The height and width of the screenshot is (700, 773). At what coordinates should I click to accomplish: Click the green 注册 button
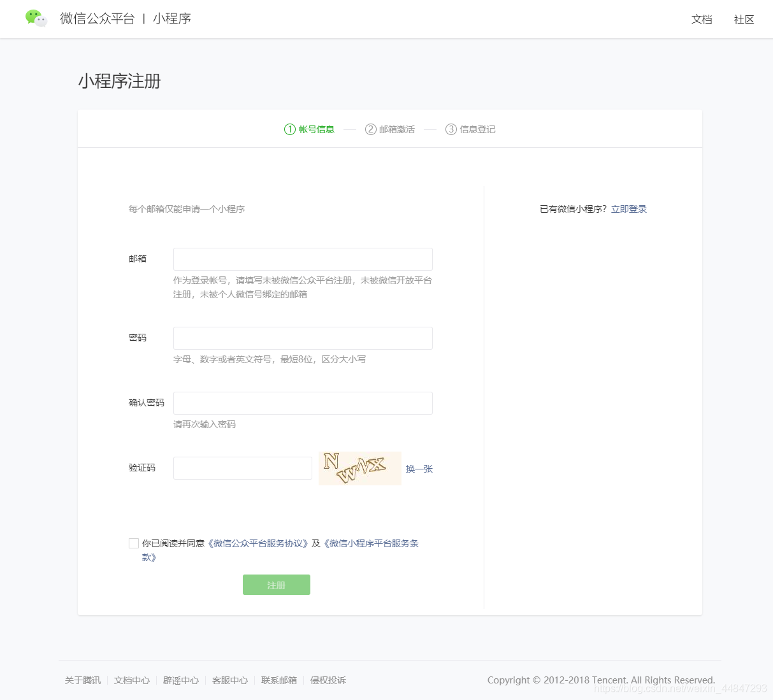pos(277,585)
